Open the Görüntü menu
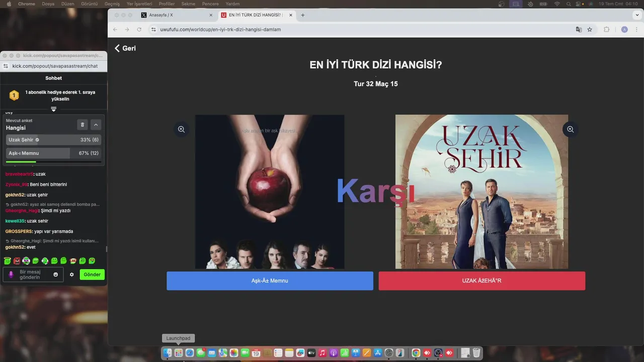This screenshot has height=362, width=644. [x=89, y=4]
